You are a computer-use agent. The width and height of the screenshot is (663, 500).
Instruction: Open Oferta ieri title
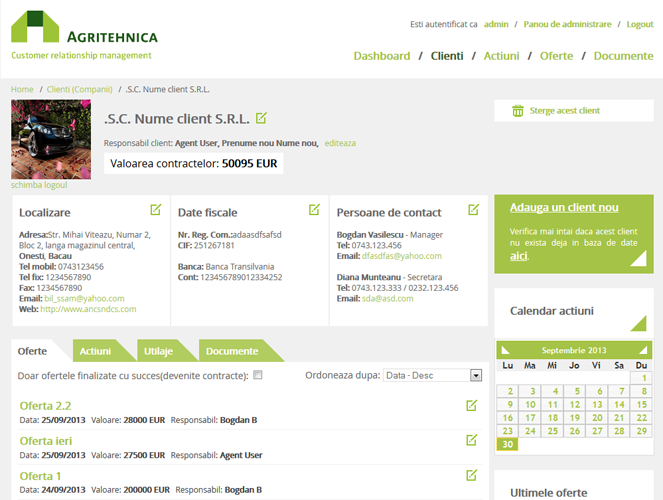tap(46, 441)
